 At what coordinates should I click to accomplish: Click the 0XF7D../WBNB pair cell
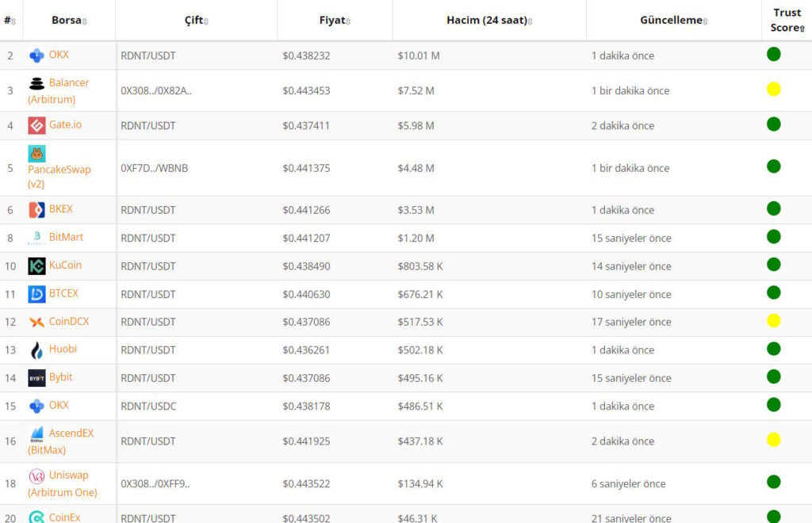coord(155,168)
